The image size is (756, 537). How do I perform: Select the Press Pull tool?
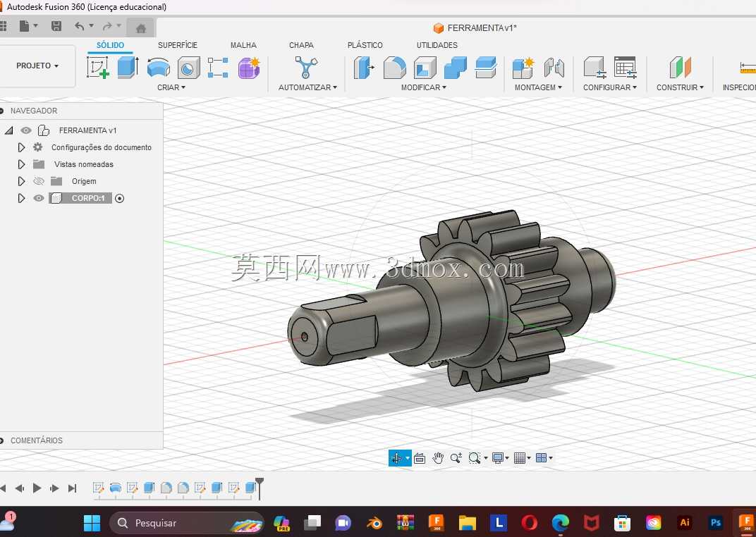click(x=364, y=68)
